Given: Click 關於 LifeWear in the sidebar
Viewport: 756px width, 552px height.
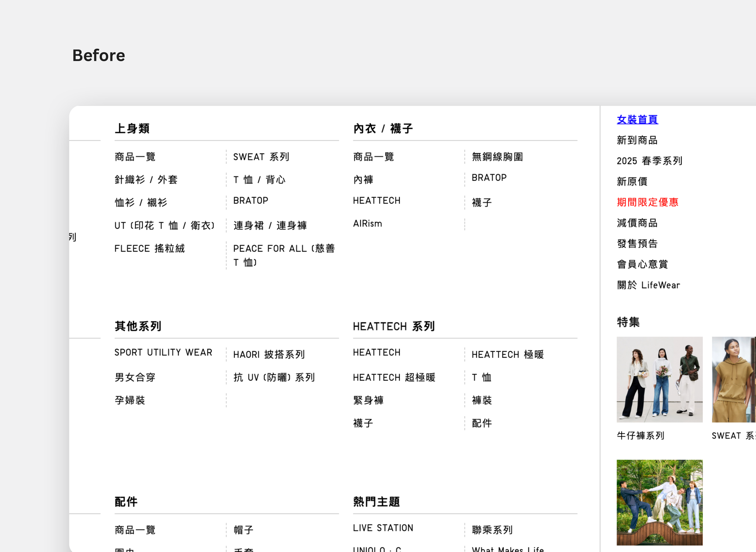Looking at the screenshot, I should click(648, 285).
